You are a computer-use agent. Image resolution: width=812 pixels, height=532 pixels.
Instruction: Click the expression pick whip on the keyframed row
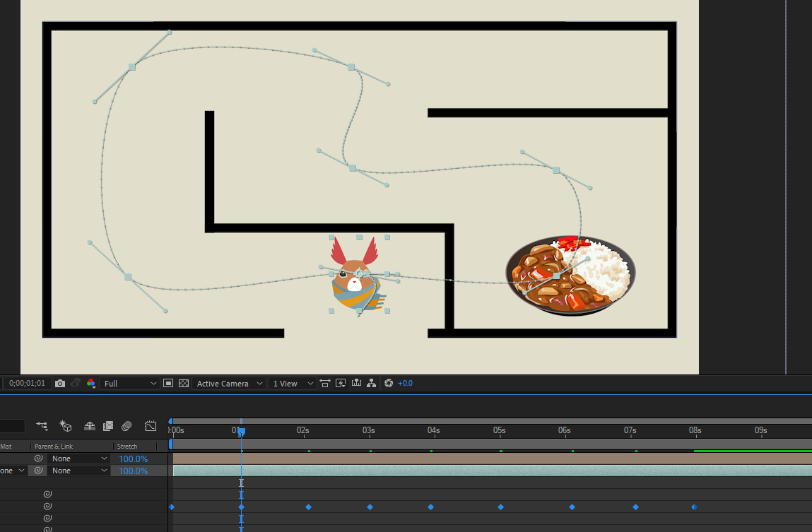(x=47, y=506)
